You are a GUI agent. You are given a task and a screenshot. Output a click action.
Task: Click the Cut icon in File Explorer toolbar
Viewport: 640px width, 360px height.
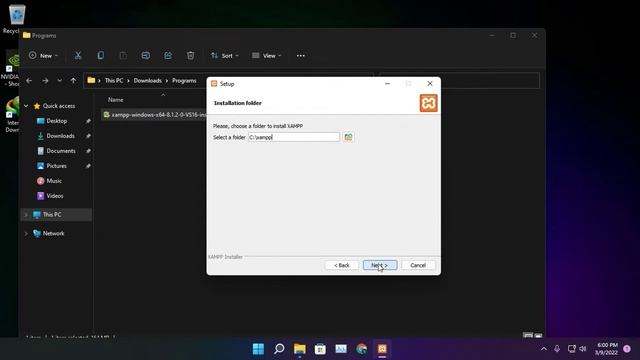coord(78,56)
